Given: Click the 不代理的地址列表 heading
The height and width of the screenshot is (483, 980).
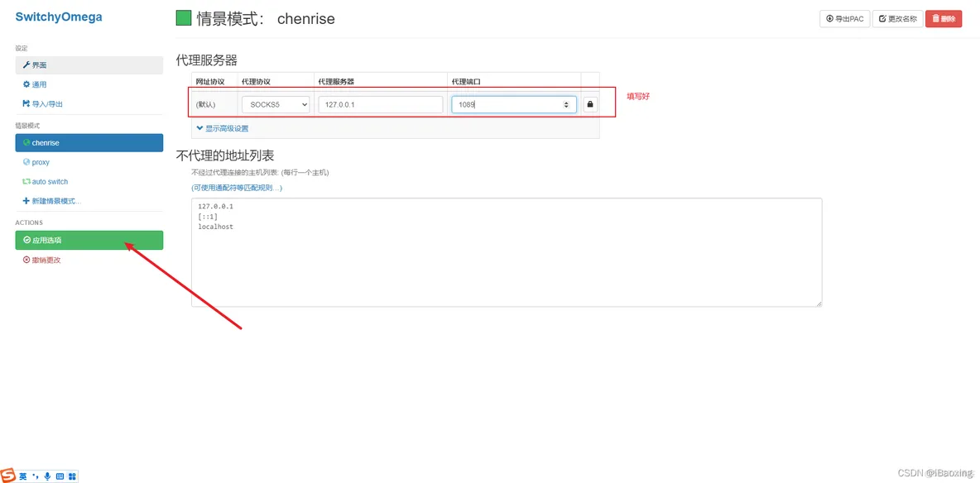Looking at the screenshot, I should [x=225, y=155].
